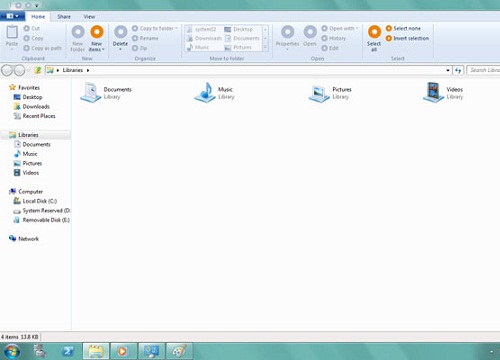The width and height of the screenshot is (500, 360).
Task: Click the Delete button in Organize group
Action: click(x=120, y=37)
